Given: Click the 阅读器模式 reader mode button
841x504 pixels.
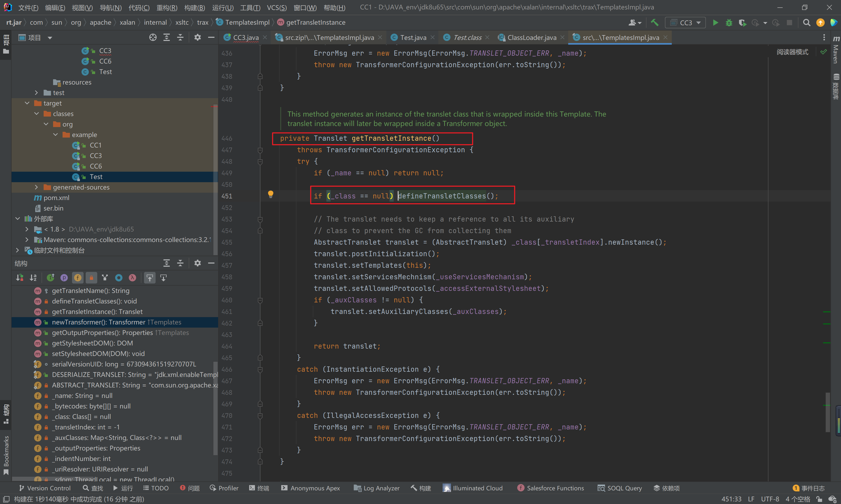Looking at the screenshot, I should (x=792, y=52).
